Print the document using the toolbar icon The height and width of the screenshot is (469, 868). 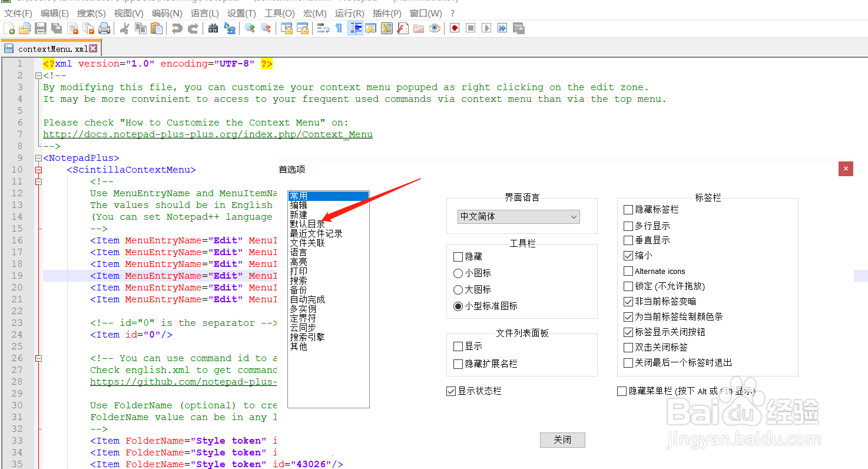click(x=105, y=28)
